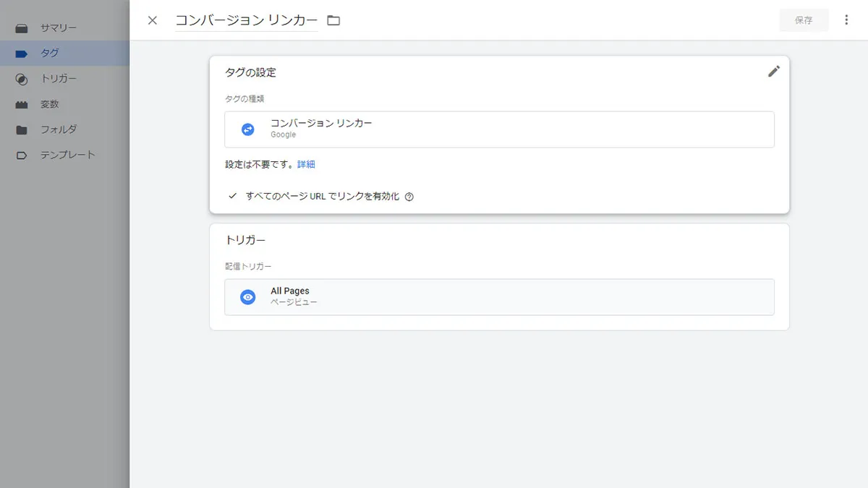
Task: Click the All Pages trigger row
Action: coord(499,296)
